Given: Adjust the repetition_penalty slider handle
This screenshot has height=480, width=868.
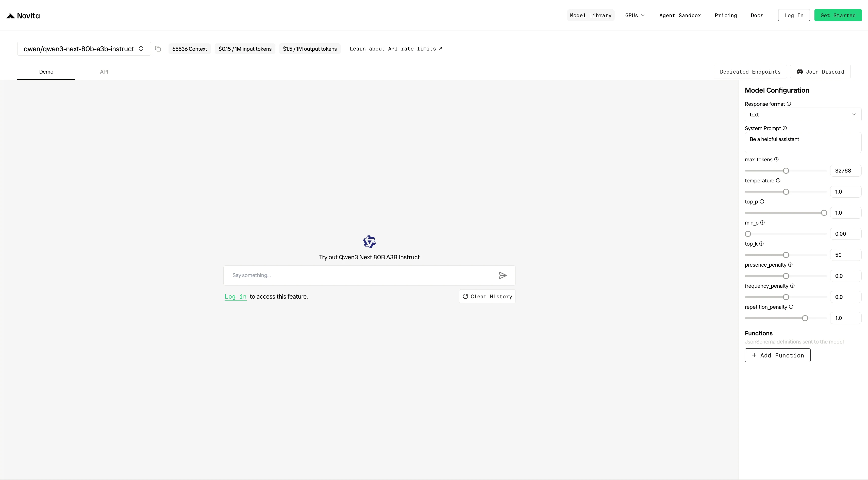Looking at the screenshot, I should [x=805, y=318].
